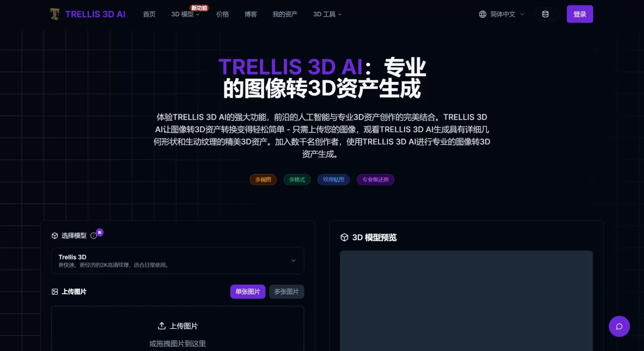This screenshot has height=351, width=644.
Task: Click the 多视图 feature tag
Action: pos(263,180)
